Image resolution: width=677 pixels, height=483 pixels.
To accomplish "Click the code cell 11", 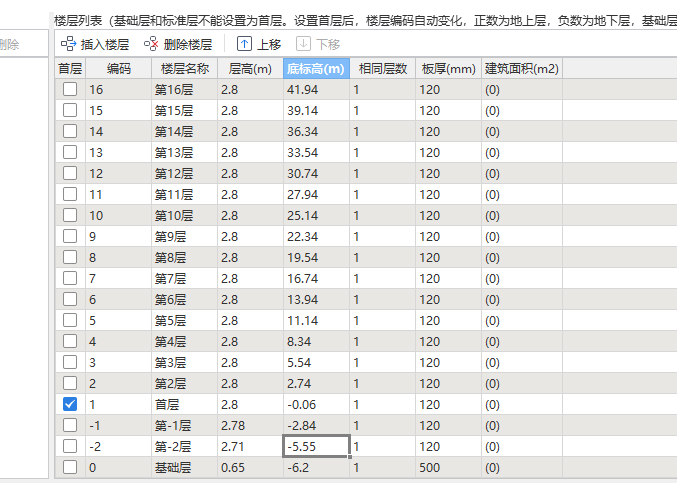I will pos(119,194).
